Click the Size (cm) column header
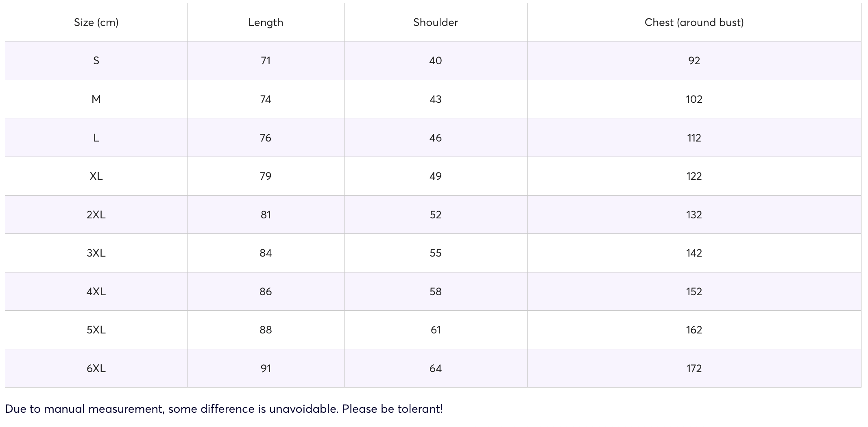Screen dimensions: 868x427 [x=96, y=22]
